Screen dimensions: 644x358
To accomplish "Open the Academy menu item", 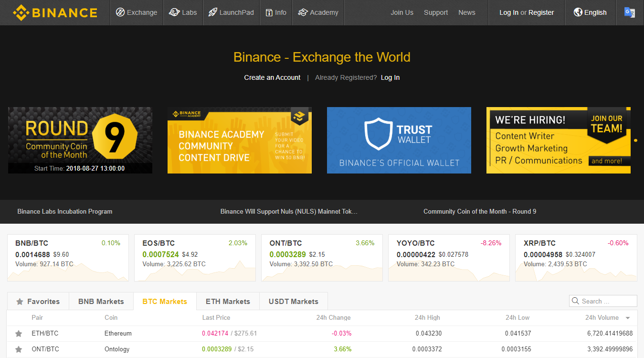I will 318,12.
